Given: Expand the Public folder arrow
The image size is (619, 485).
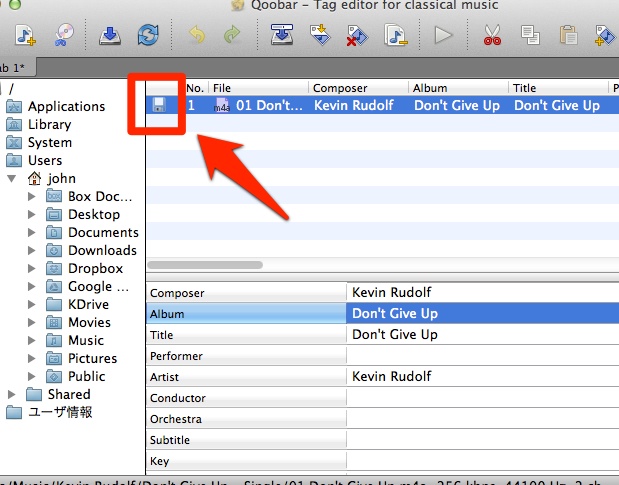Looking at the screenshot, I should 32,376.
